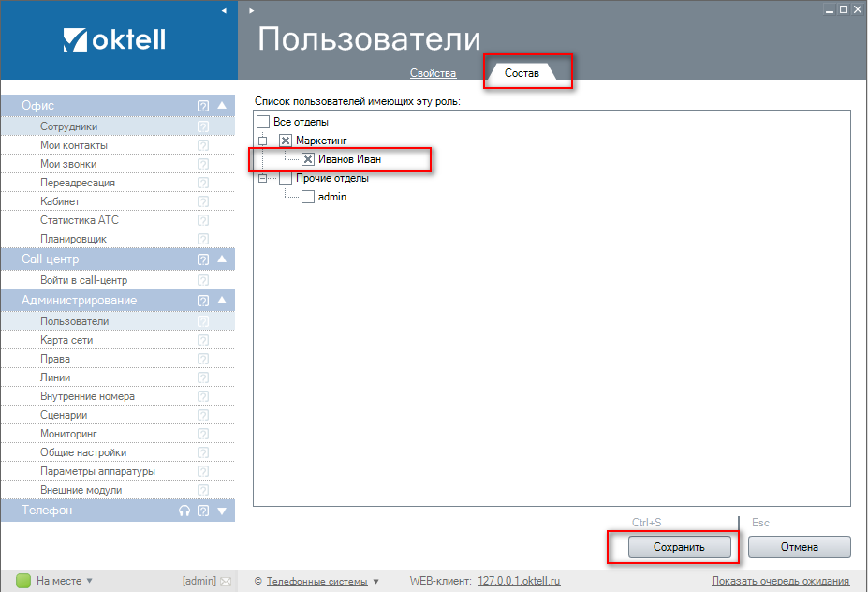This screenshot has height=592, width=868.
Task: Click the headset icon in Телефон section
Action: tap(184, 511)
